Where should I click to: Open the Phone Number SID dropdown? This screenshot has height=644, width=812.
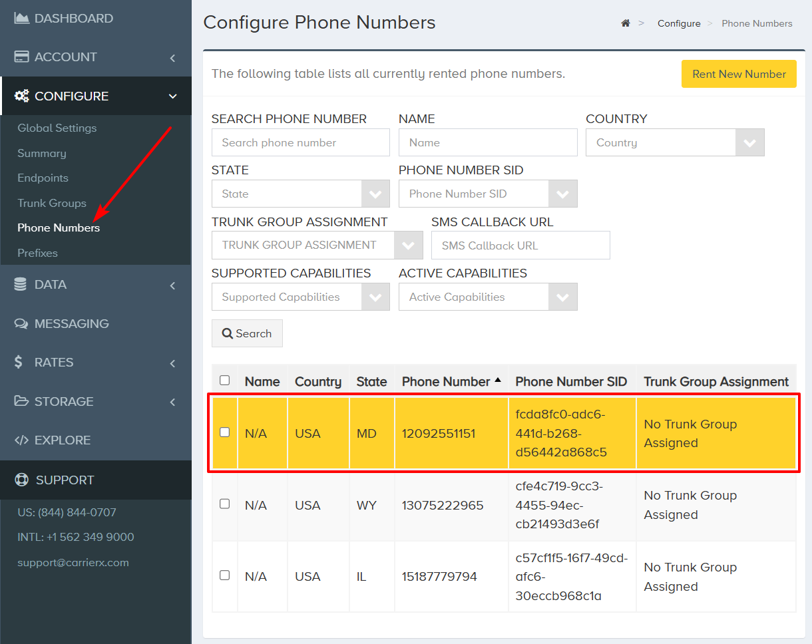click(488, 194)
